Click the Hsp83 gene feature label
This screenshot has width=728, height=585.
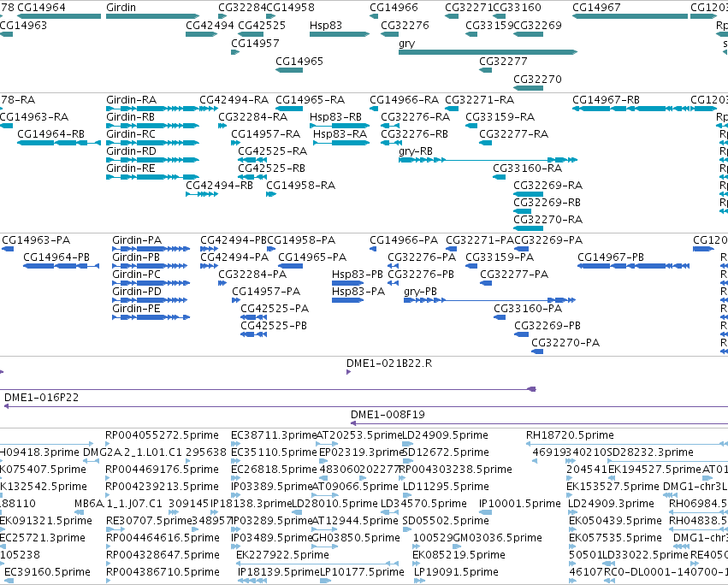pyautogui.click(x=325, y=25)
